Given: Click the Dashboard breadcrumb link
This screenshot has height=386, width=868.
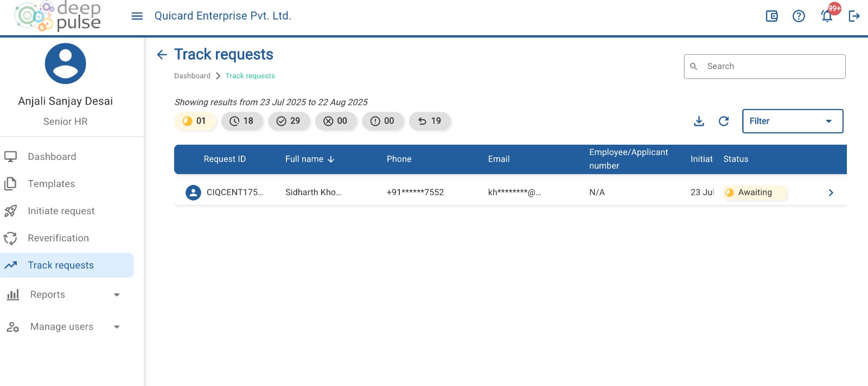Looking at the screenshot, I should pos(192,76).
